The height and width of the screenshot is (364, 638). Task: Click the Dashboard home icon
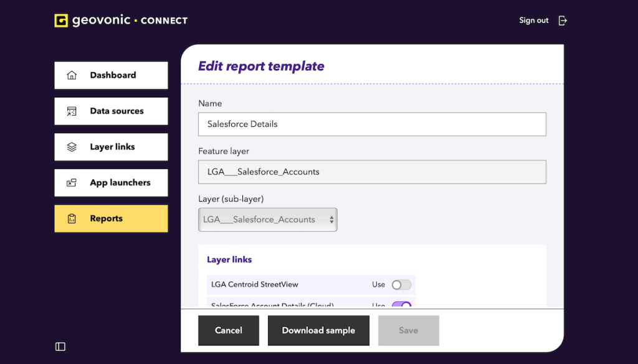click(72, 75)
